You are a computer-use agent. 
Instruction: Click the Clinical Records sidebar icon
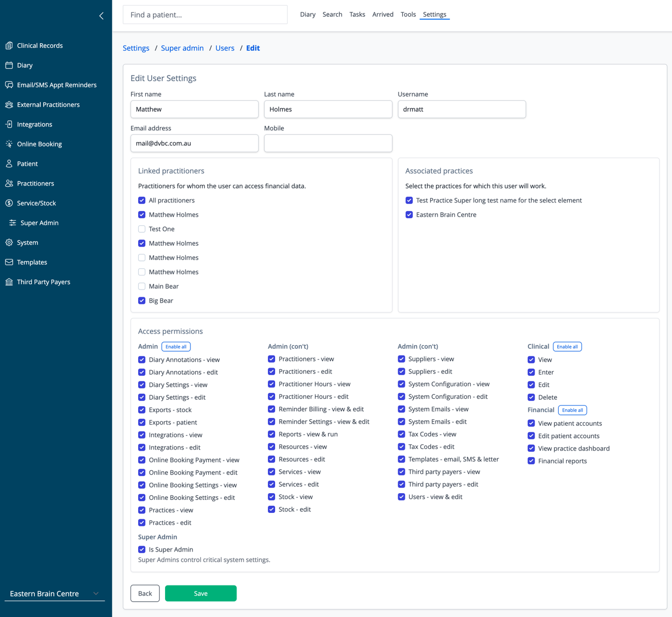click(9, 46)
